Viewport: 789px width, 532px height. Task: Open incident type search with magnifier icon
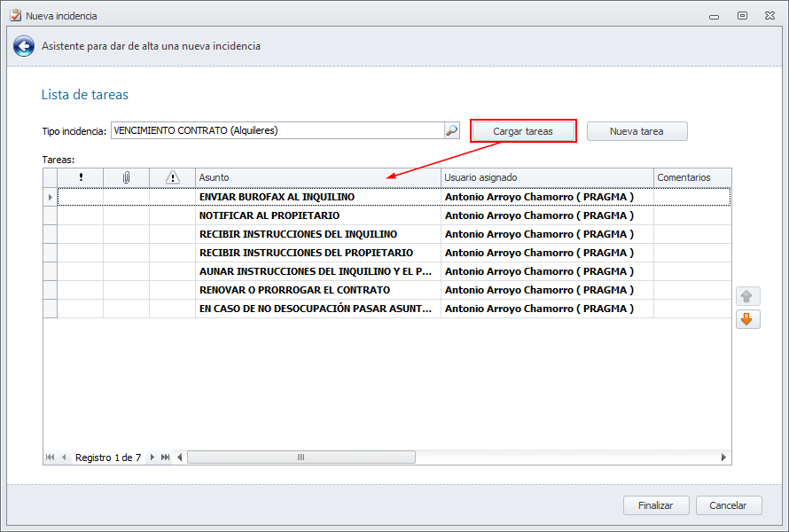[x=451, y=130]
